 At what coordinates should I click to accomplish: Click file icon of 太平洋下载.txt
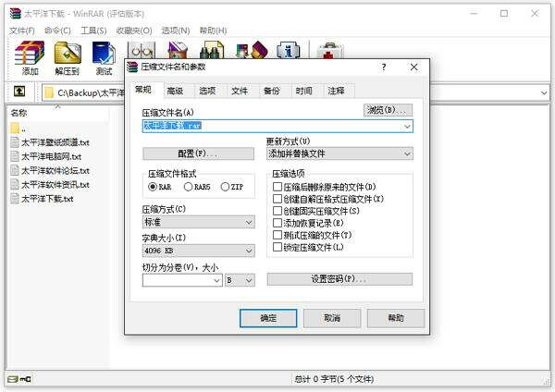tap(15, 199)
